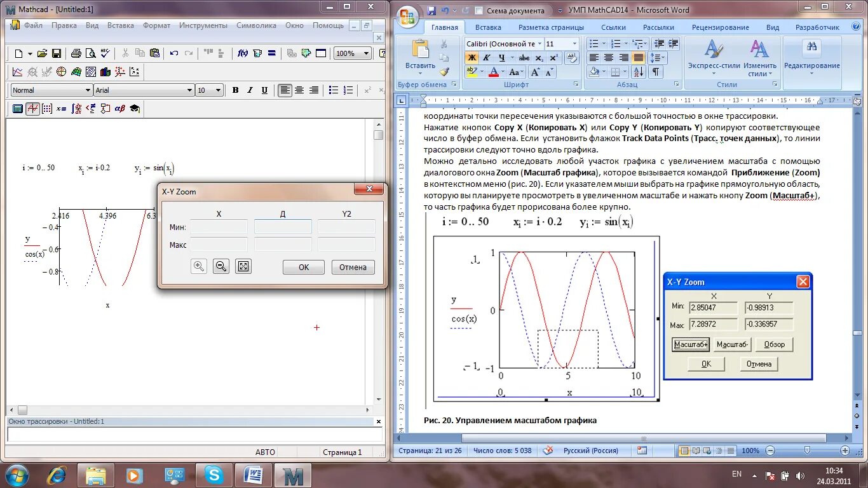
Task: Toggle Italic in Mathcad formatting bar
Action: click(250, 90)
